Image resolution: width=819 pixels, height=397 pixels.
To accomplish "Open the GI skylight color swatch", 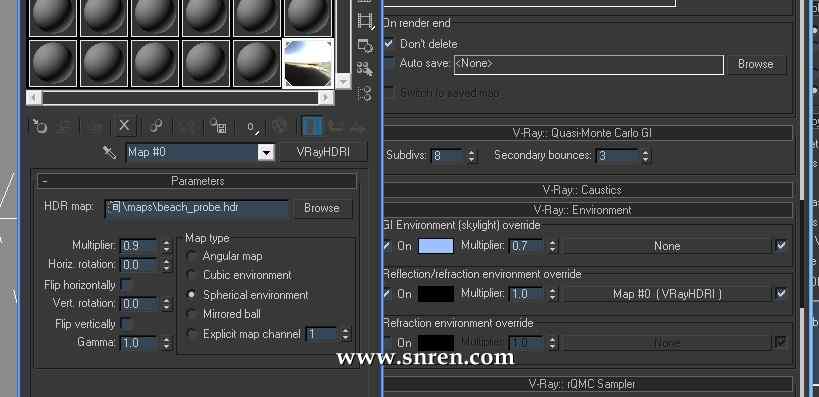I will 436,246.
